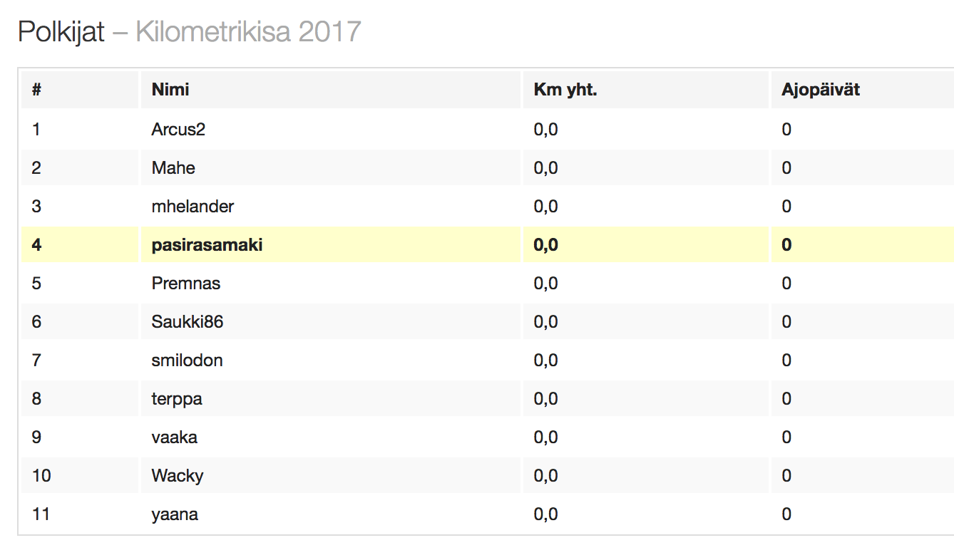Select highlighted rider pasirasamaki

pyautogui.click(x=207, y=245)
